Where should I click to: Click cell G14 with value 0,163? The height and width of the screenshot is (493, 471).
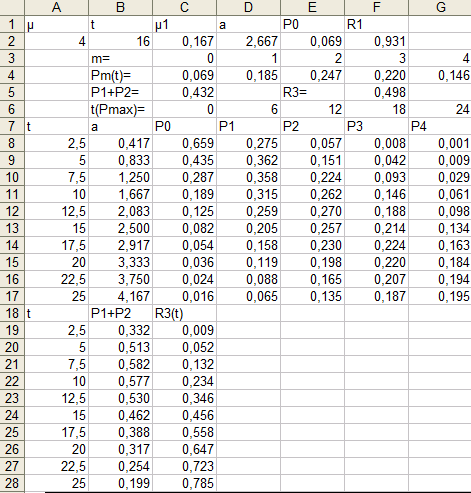pyautogui.click(x=440, y=245)
